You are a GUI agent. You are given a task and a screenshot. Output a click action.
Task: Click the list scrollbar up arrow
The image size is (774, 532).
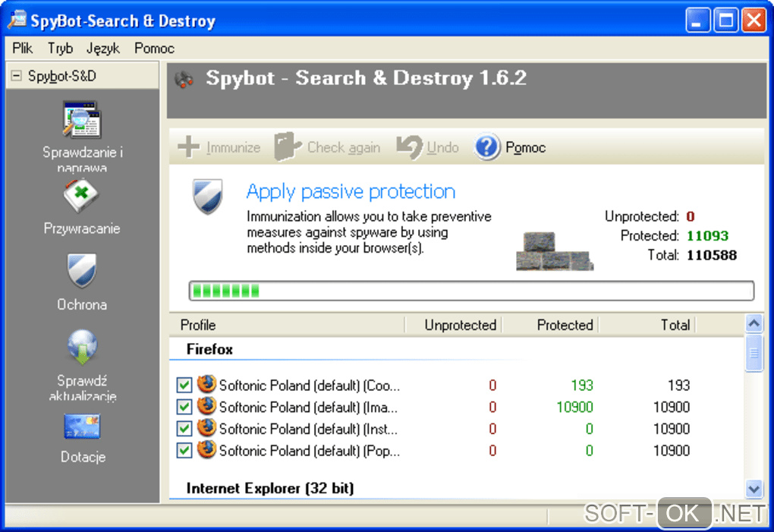[x=754, y=324]
